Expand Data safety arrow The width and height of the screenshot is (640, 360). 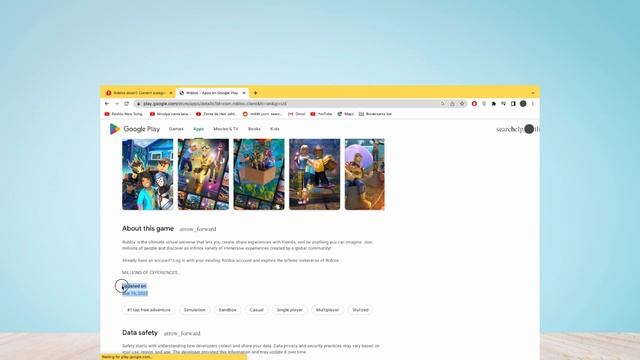coord(182,333)
